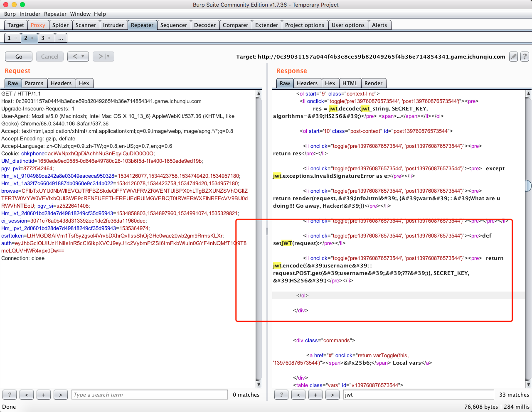Image resolution: width=532 pixels, height=412 pixels.
Task: Select the request Raw view tab
Action: point(13,83)
